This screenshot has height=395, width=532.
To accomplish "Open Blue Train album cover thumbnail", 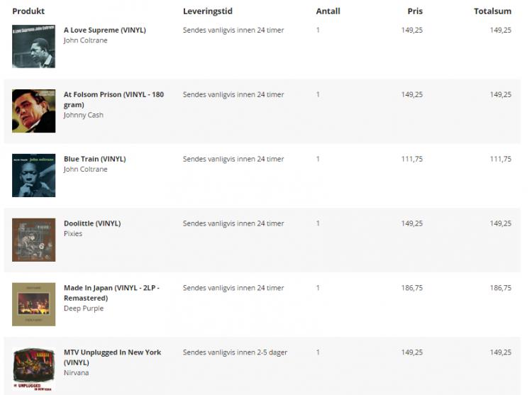I will point(33,175).
